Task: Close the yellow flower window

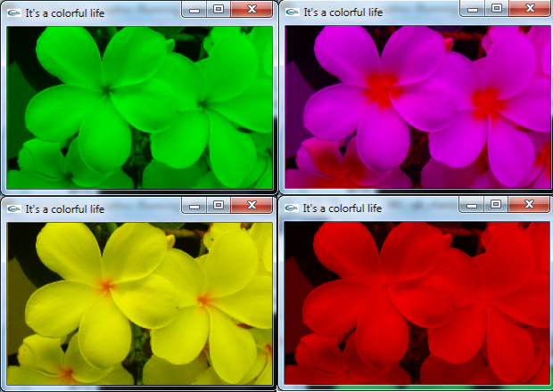Action: (252, 206)
